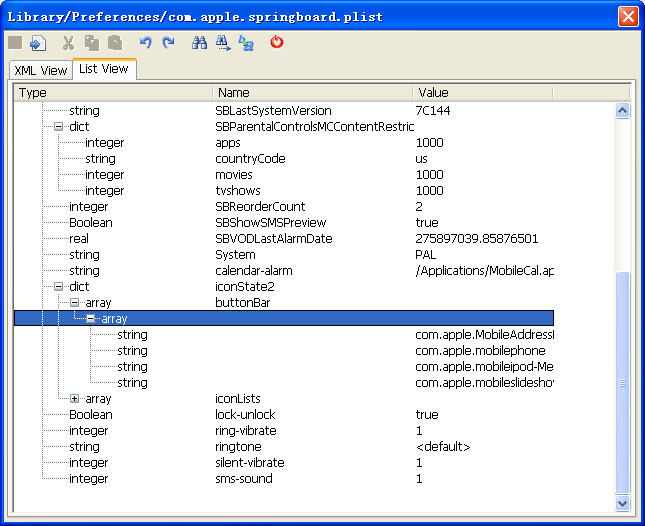Click the SBReorderCount value 2
The width and height of the screenshot is (645, 526).
pos(419,206)
